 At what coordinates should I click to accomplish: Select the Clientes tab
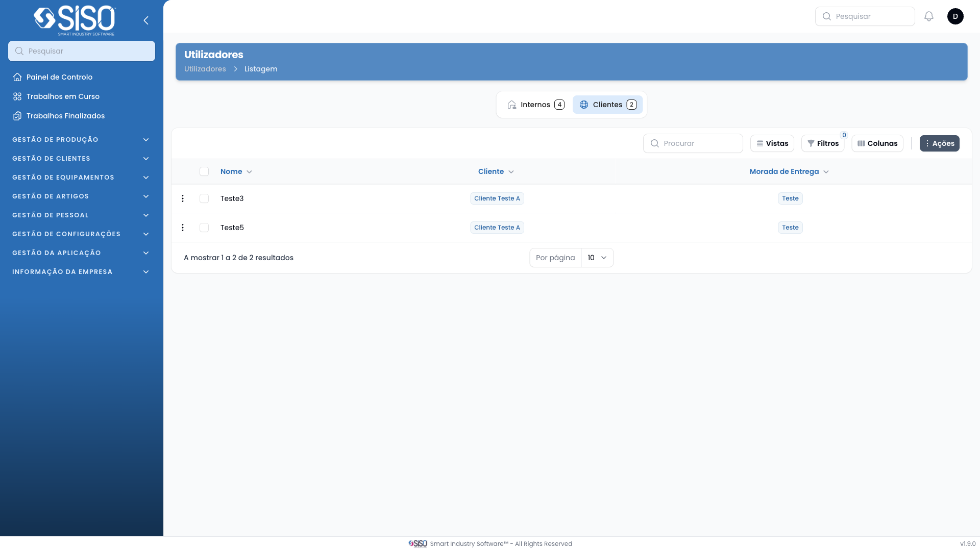[607, 105]
